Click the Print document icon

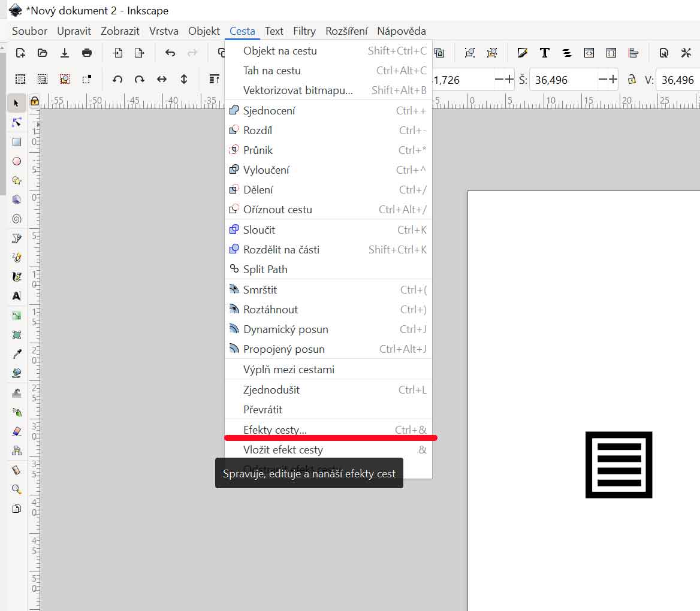(x=87, y=53)
